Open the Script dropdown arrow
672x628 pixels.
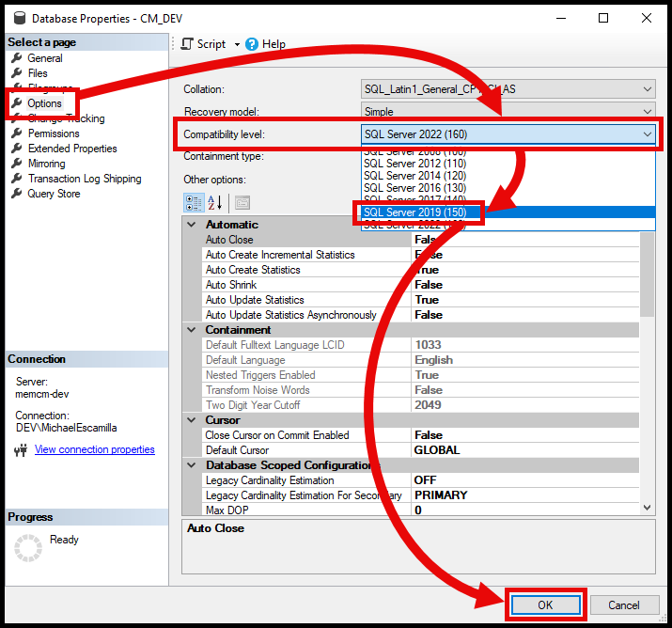coord(237,44)
